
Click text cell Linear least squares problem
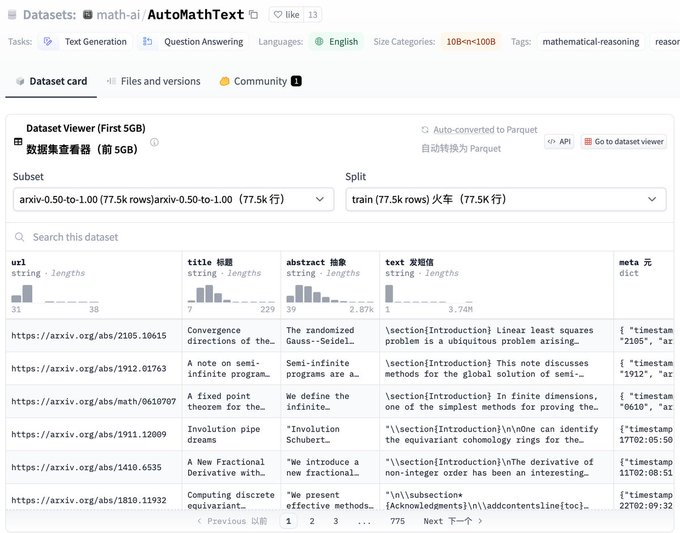[497, 336]
